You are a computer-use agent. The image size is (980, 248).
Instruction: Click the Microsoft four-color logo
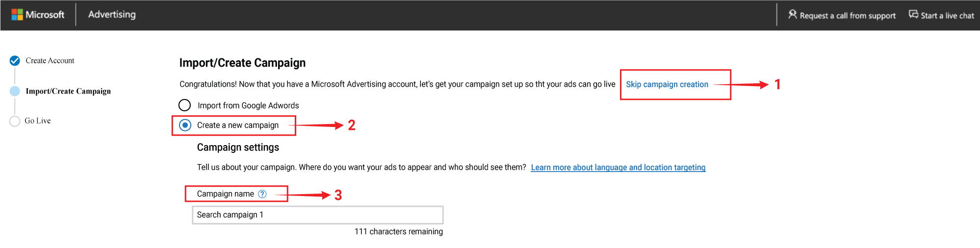(17, 15)
